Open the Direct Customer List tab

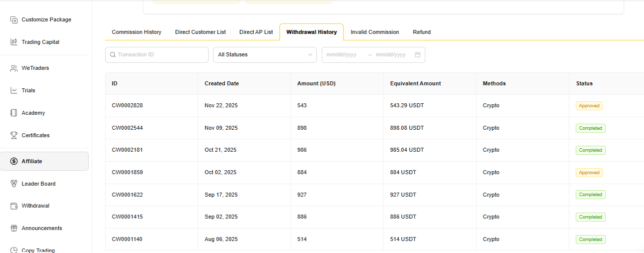click(x=200, y=32)
